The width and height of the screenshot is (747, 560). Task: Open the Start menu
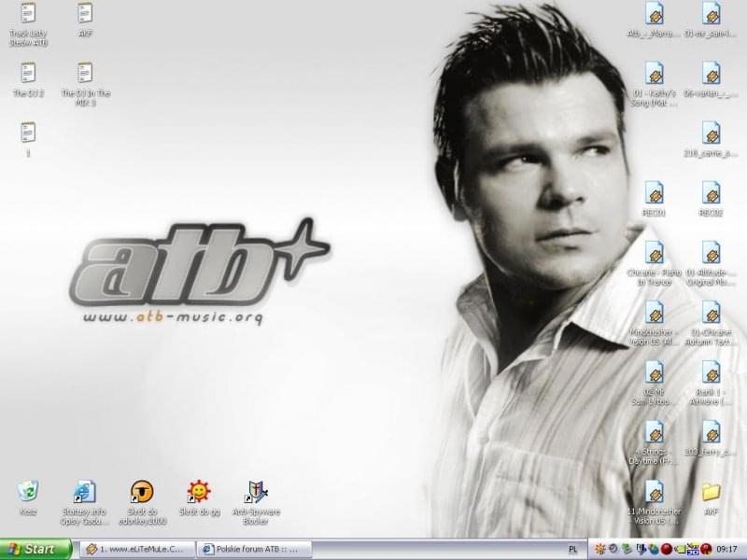click(35, 549)
